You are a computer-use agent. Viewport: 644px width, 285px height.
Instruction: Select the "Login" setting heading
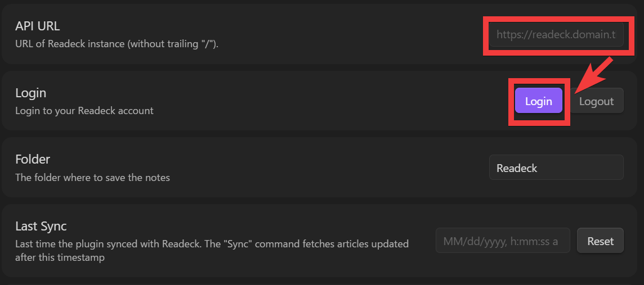[31, 93]
